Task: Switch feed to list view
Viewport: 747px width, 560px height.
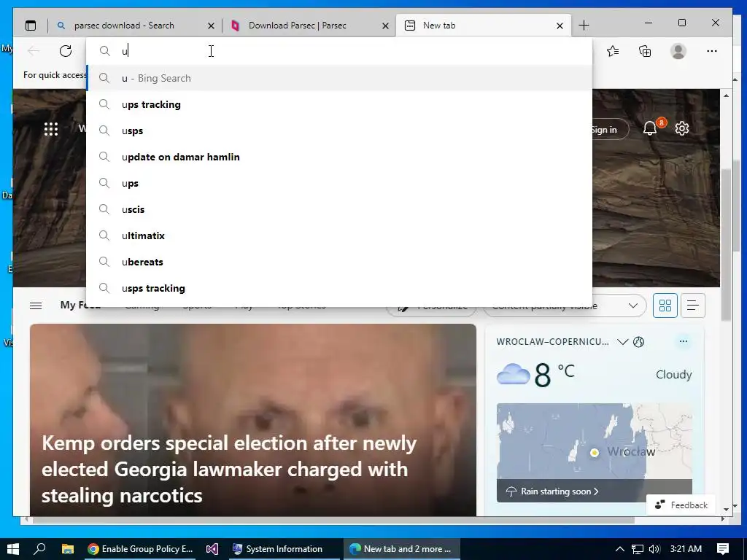Action: (x=693, y=306)
